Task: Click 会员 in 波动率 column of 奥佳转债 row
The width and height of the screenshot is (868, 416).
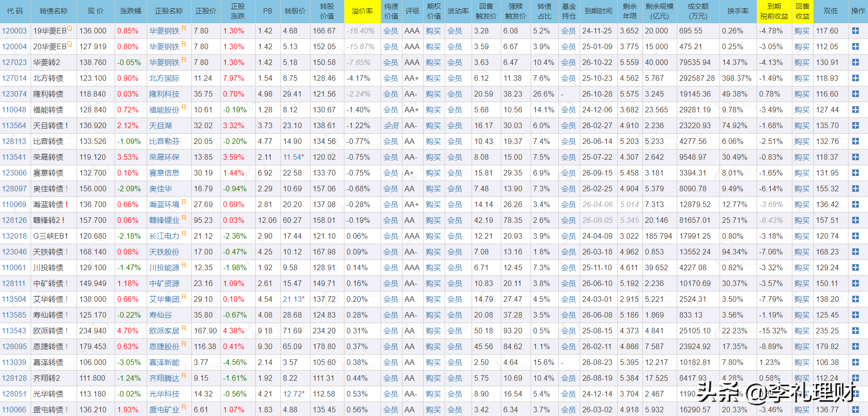Action: pos(455,189)
